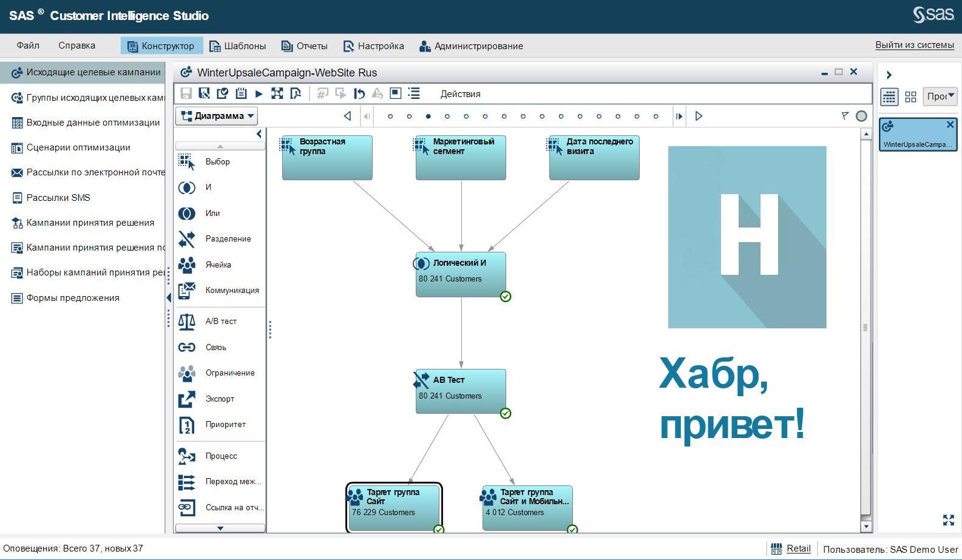Choose the Переход меж... tool
This screenshot has width=962, height=560.
[220, 482]
